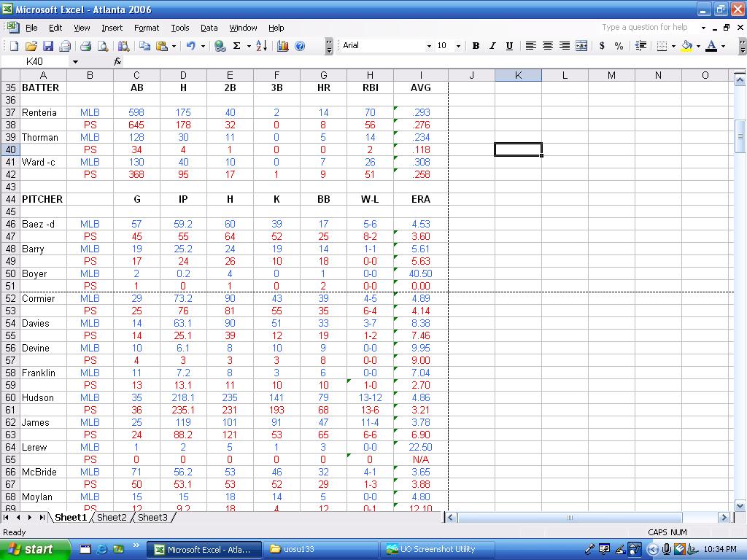Open the Arial font name dropdown
Viewport: 747px width, 560px height.
coord(429,46)
